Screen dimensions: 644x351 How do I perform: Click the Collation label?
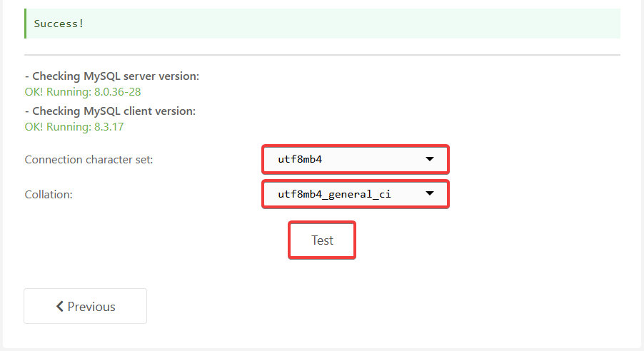[49, 195]
